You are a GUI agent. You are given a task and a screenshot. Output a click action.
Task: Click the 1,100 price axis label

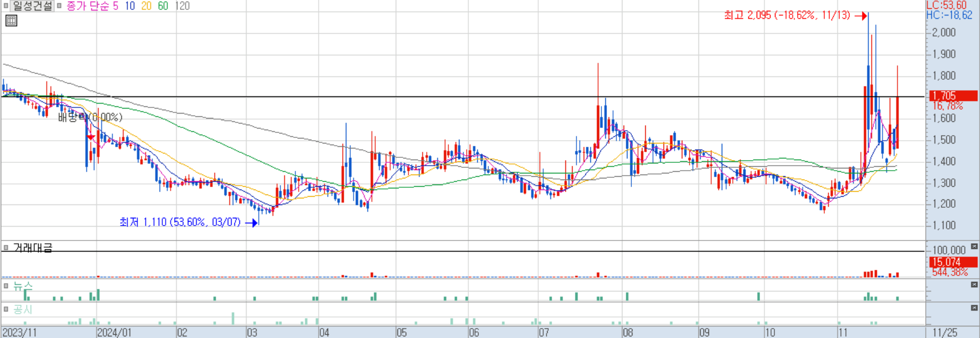[944, 226]
